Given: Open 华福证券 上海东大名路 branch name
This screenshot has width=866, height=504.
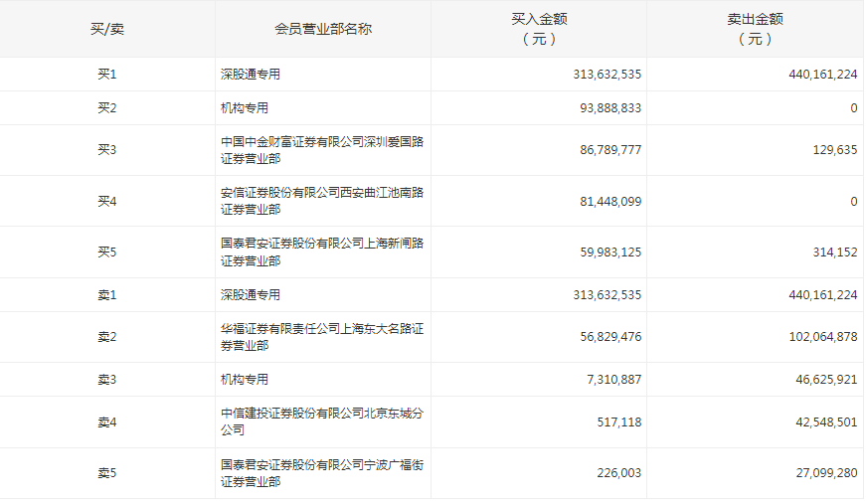Looking at the screenshot, I should 322,337.
